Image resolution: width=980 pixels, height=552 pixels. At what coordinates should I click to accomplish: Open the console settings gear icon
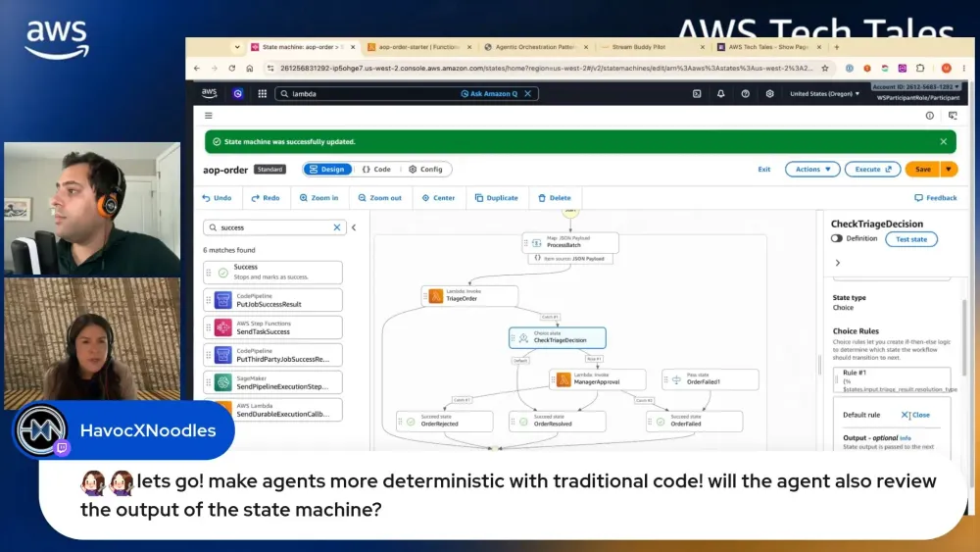pyautogui.click(x=769, y=94)
